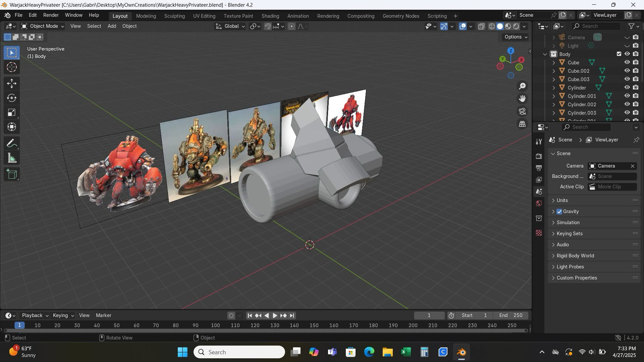Viewport: 644px width, 362px height.
Task: Open the Collection properties tab
Action: click(x=539, y=218)
